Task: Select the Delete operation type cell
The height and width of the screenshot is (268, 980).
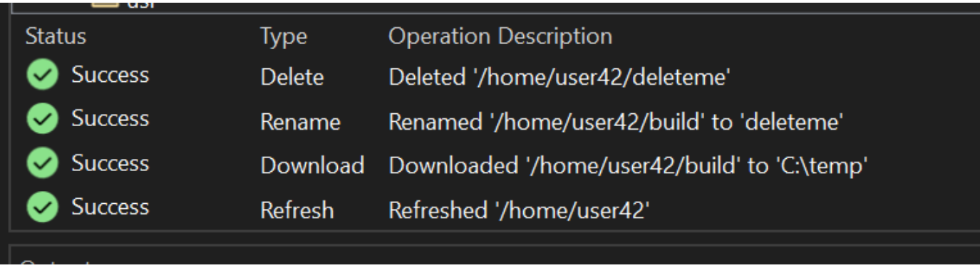Action: (x=292, y=77)
